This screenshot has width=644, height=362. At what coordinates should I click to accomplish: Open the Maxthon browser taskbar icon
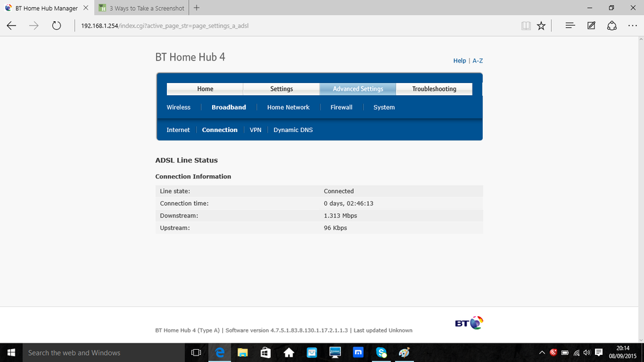(358, 352)
